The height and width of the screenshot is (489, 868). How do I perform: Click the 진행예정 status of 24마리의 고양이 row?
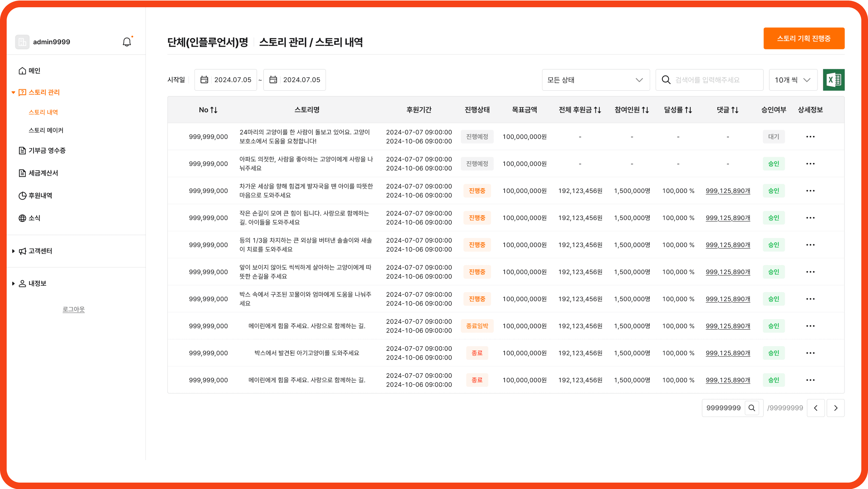click(477, 136)
